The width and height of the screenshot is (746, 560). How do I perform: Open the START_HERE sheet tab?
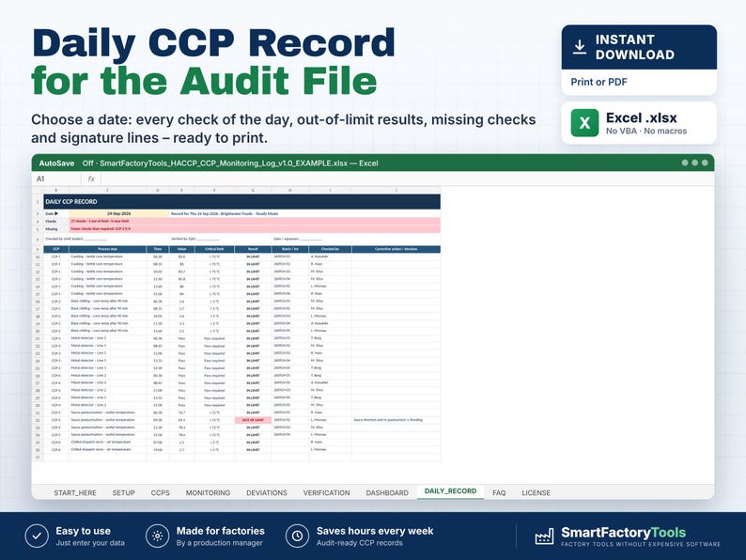coord(75,493)
